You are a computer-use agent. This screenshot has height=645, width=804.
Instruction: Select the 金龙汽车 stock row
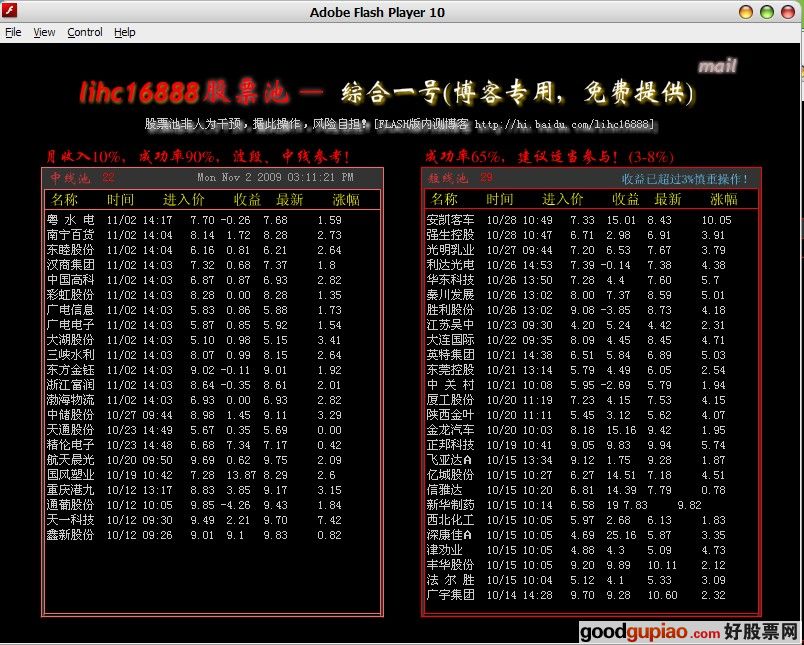coord(576,430)
